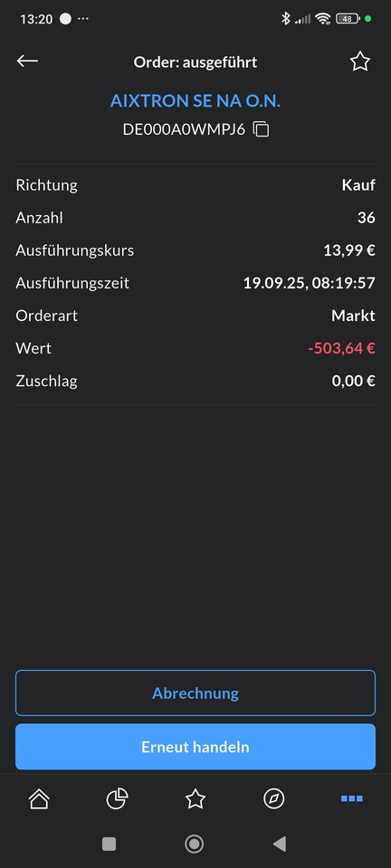Add order to favorites with star icon
Image resolution: width=391 pixels, height=868 pixels.
[x=360, y=61]
